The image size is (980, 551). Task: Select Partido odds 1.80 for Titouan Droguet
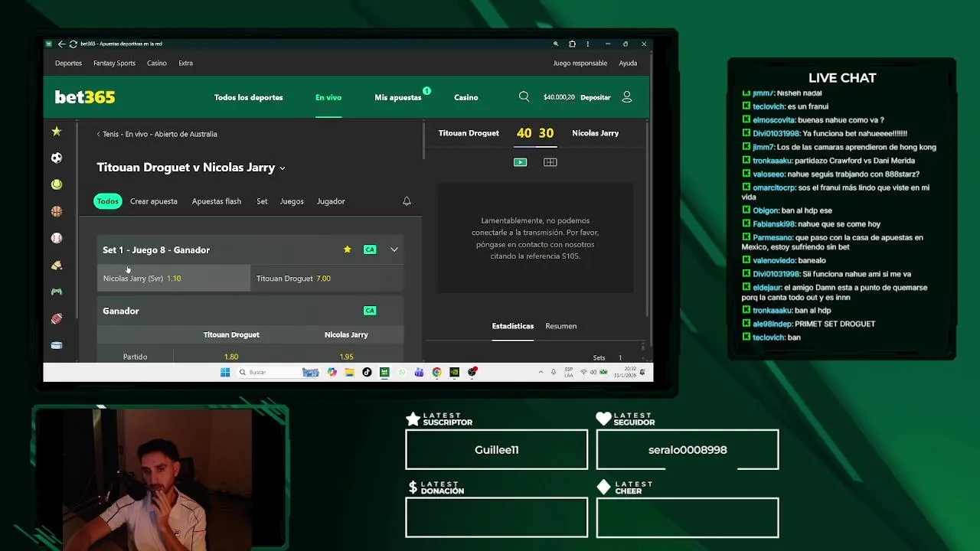(x=231, y=357)
